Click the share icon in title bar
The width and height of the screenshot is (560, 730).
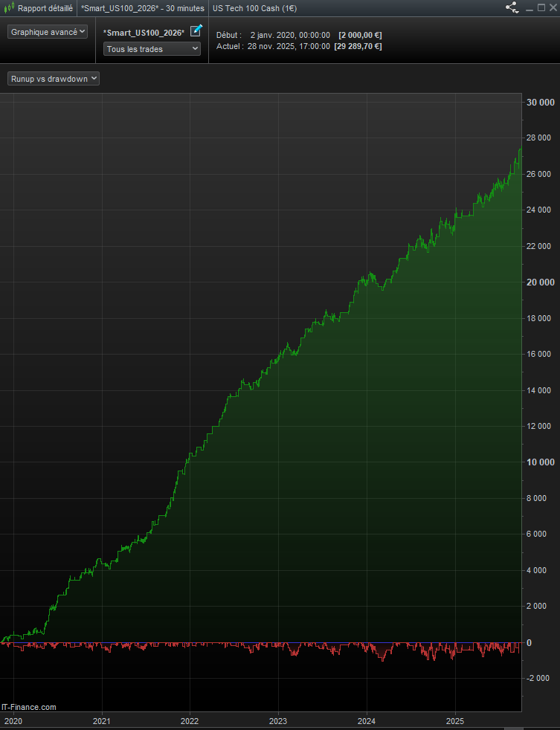pos(512,8)
